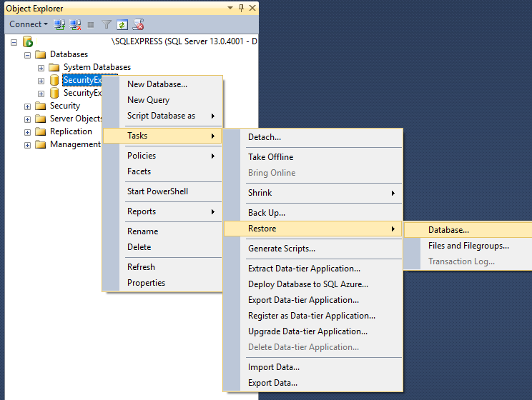532x400 pixels.
Task: Select the System Databases tree label
Action: 97,67
